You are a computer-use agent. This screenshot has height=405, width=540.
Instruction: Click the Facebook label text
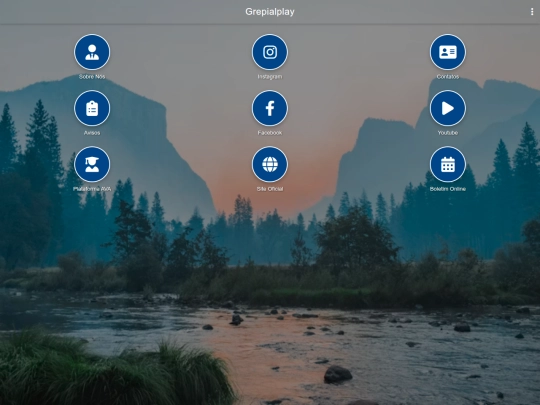270,133
